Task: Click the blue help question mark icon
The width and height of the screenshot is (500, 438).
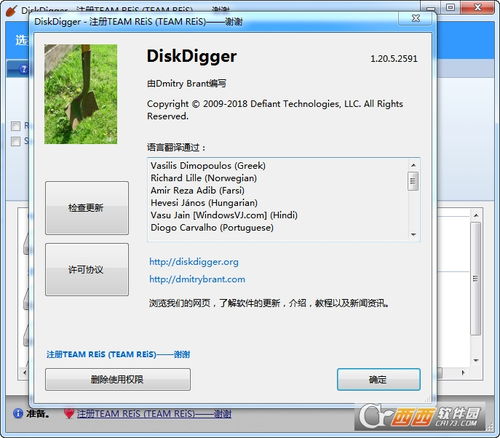Action: (23, 69)
